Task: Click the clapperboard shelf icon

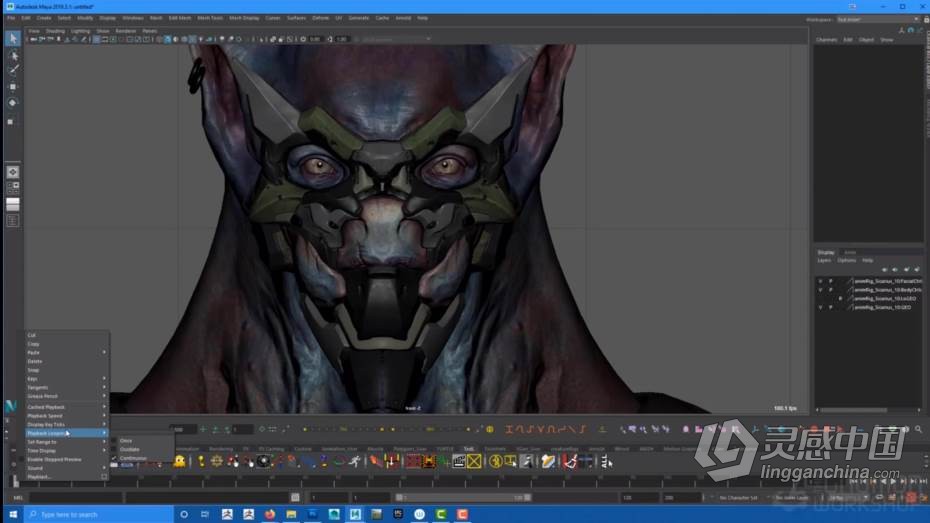Action: (x=458, y=461)
